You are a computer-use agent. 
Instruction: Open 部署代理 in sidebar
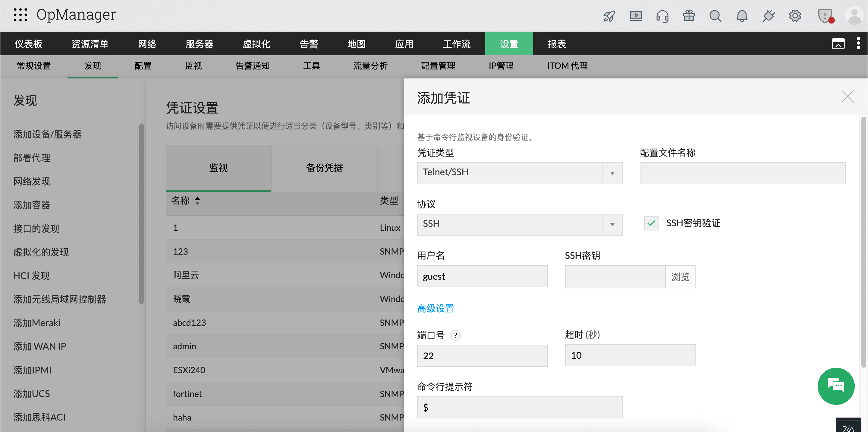[32, 158]
